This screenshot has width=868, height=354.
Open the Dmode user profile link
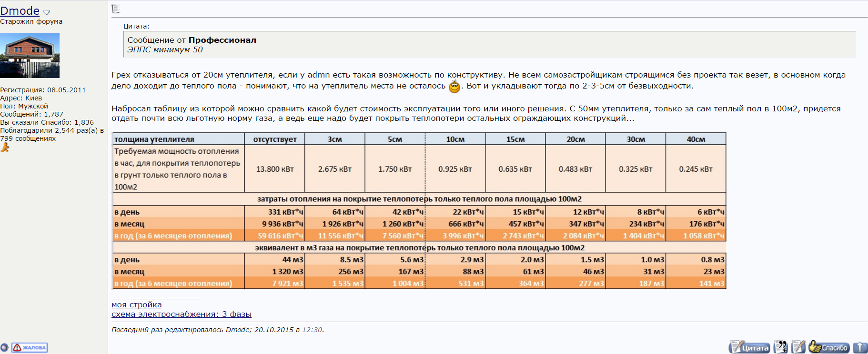tap(20, 10)
